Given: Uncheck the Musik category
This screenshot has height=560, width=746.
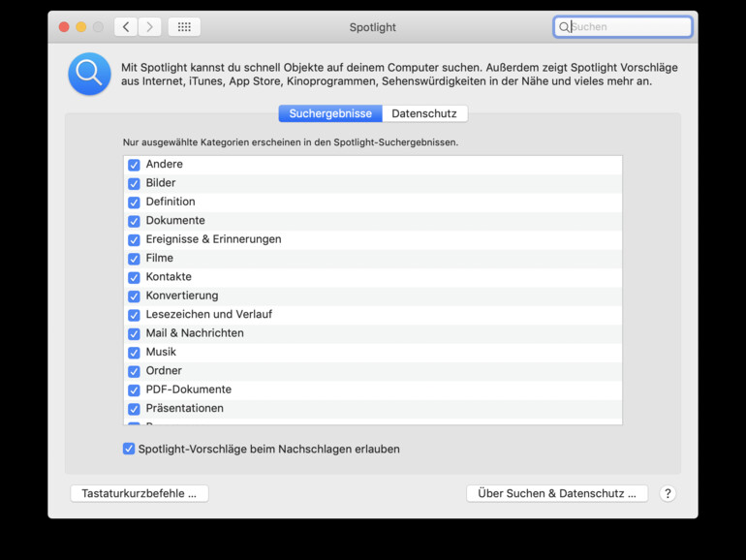Looking at the screenshot, I should pyautogui.click(x=134, y=353).
